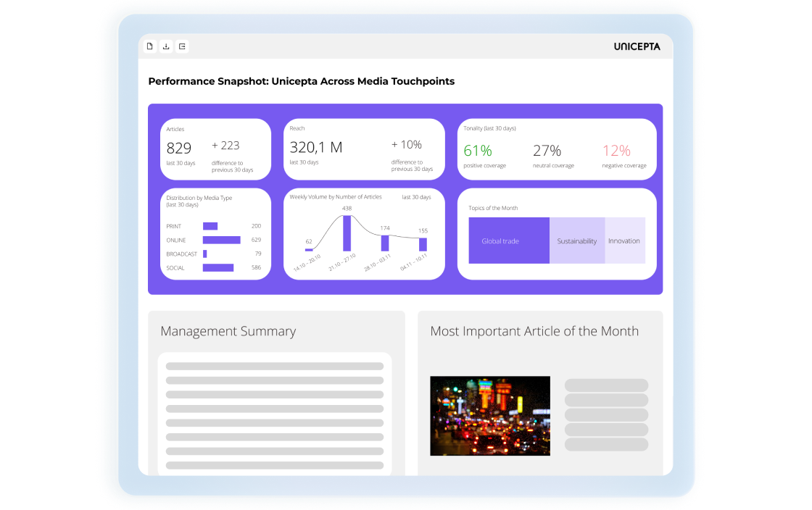Click the BROADCAST bar in media distribution
The image size is (812, 510).
click(205, 254)
